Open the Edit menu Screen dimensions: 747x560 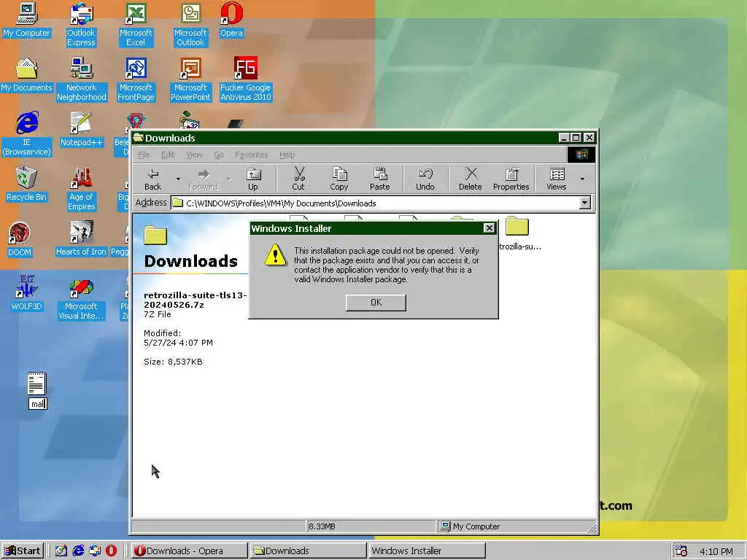[168, 155]
